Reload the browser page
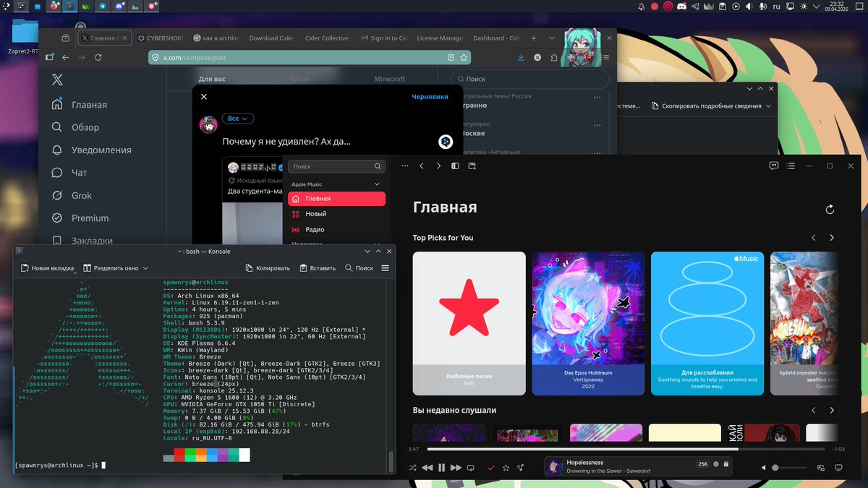 click(x=99, y=57)
